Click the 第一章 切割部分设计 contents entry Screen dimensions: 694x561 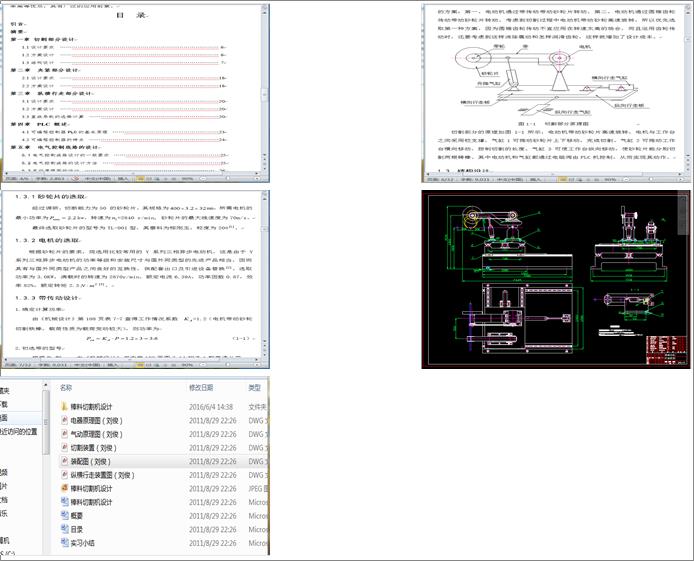(43, 39)
